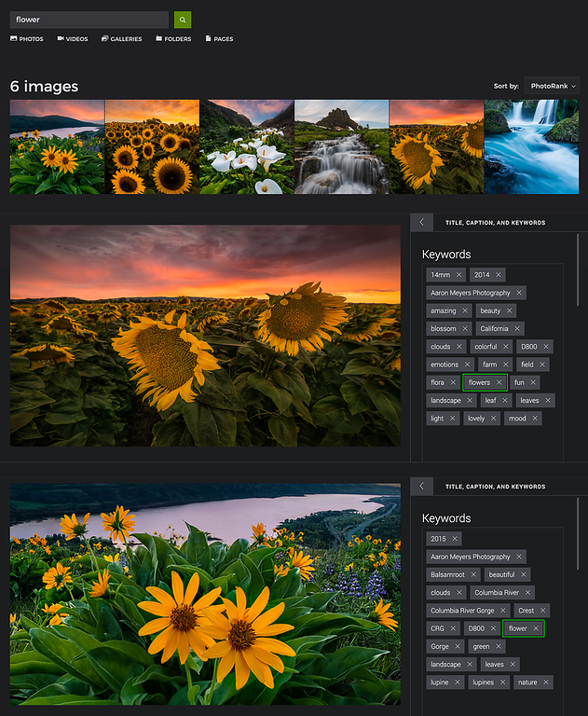Remove the 'fun' keyword

pyautogui.click(x=533, y=382)
